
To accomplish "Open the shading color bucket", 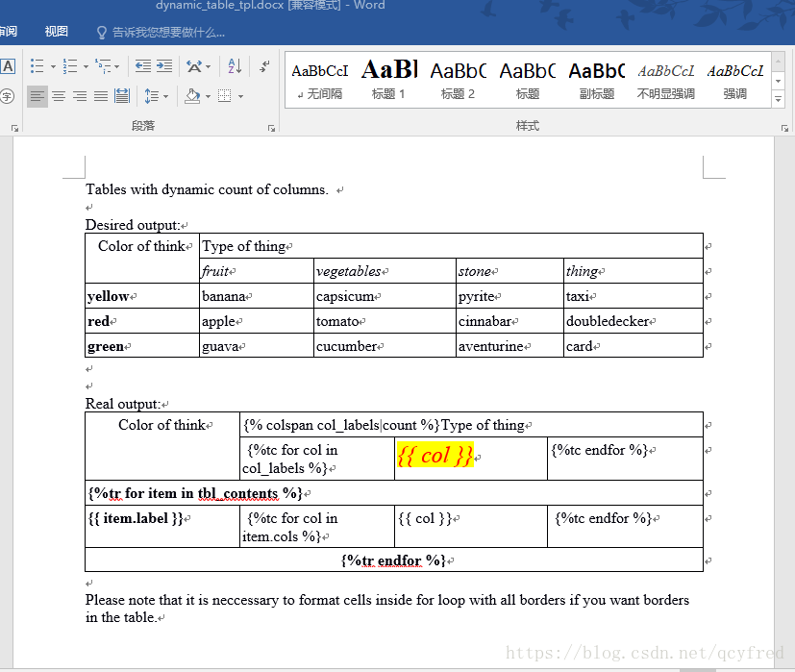I will click(x=191, y=96).
